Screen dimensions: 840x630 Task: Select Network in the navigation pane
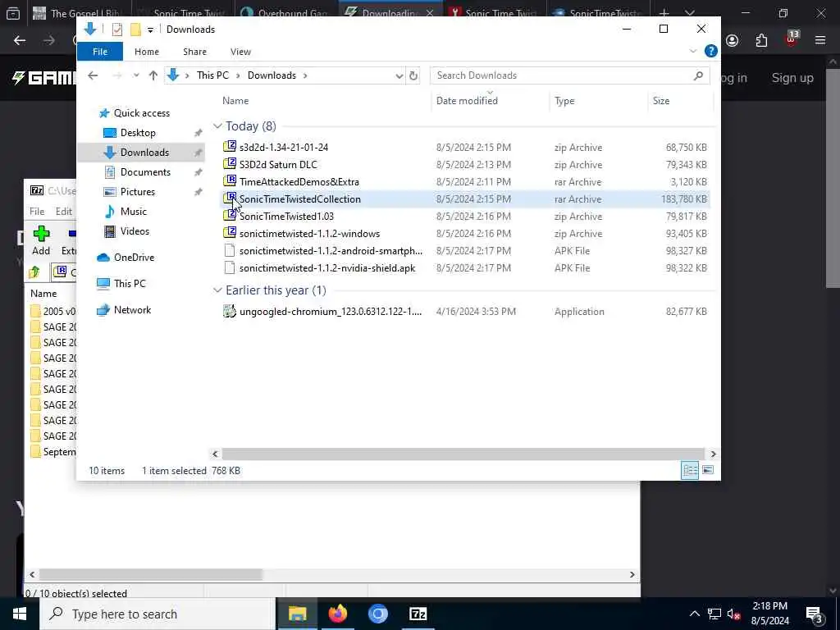pos(132,310)
